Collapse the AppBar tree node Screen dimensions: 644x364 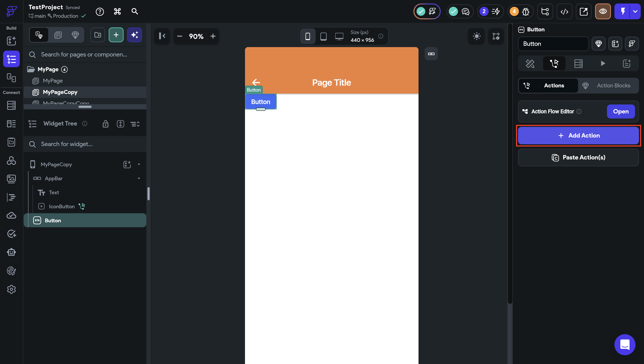(139, 178)
